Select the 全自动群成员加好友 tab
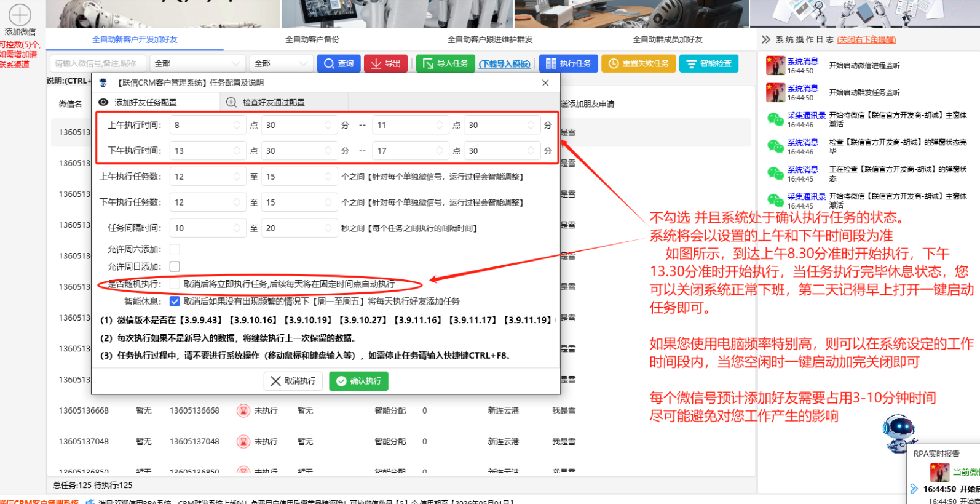Screen dimensions: 980x504 pos(668,39)
